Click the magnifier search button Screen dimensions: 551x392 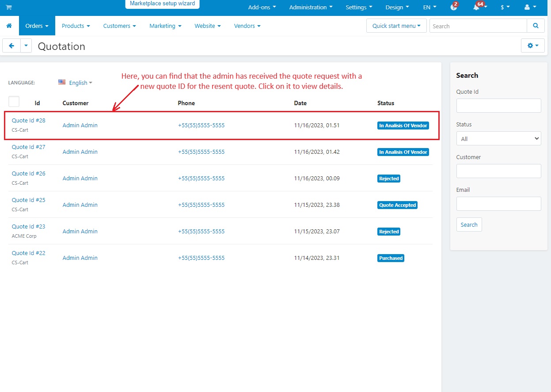coord(536,26)
